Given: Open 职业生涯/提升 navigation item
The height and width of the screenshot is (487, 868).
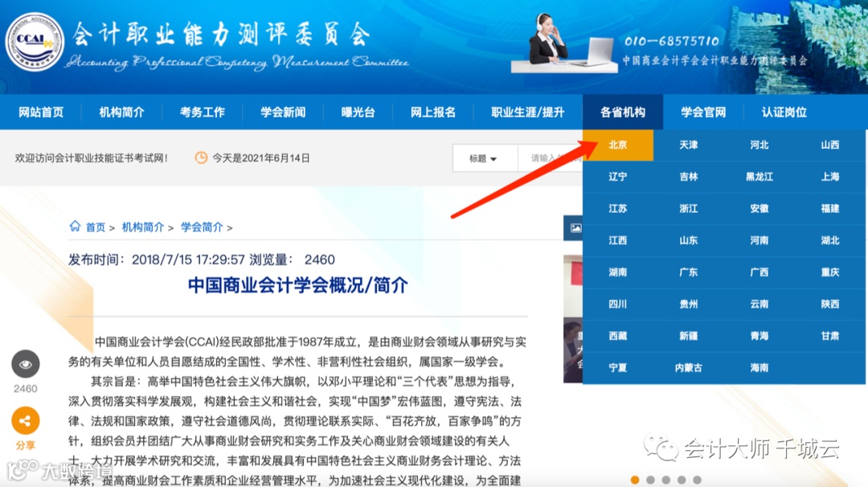Looking at the screenshot, I should coord(527,113).
